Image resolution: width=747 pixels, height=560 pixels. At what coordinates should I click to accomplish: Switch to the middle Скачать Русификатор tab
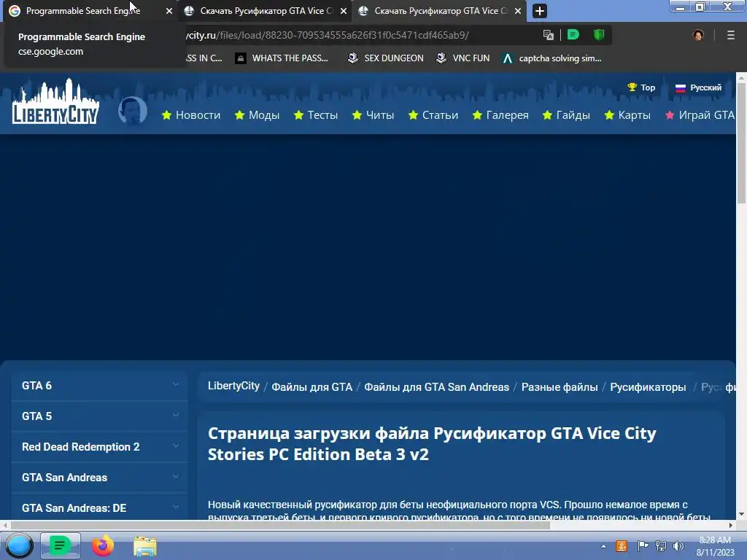coord(264,11)
